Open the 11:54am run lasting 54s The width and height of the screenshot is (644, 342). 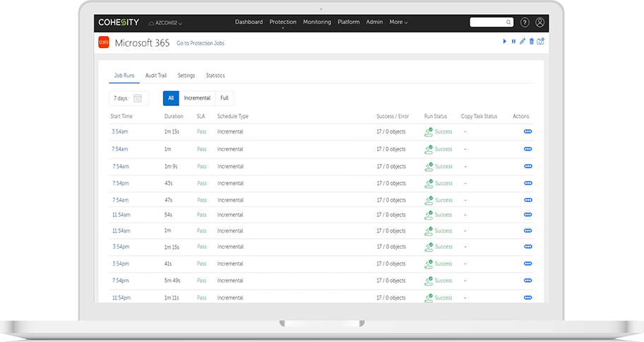pyautogui.click(x=121, y=215)
